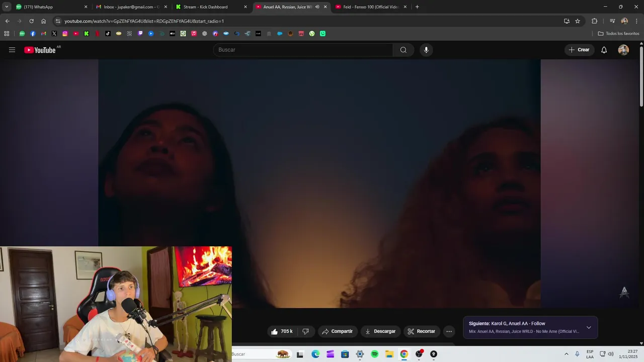Open the Chrome extensions puzzle icon
The image size is (644, 362).
click(x=595, y=21)
